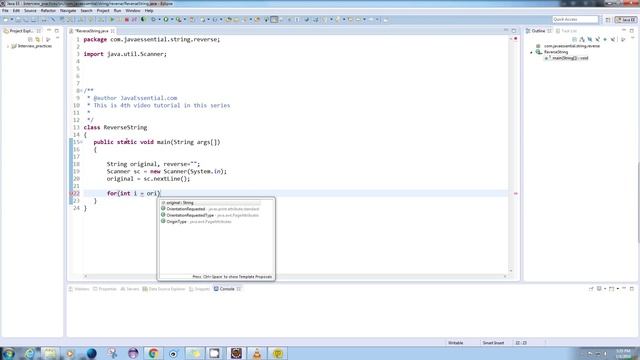Toggle Link with Editor in Project Explorer
The image size is (640, 360).
tap(38, 39)
